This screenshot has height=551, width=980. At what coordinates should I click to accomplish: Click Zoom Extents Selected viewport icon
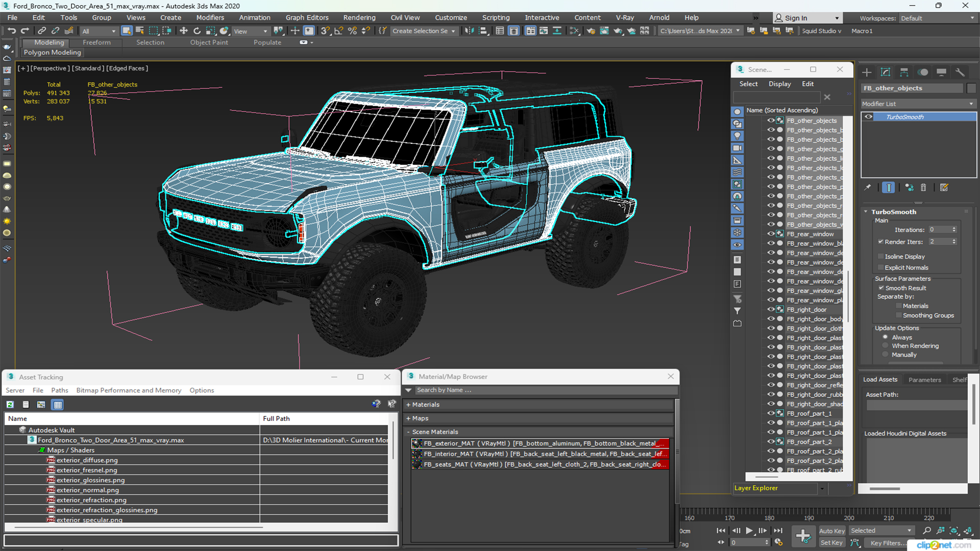(x=953, y=531)
